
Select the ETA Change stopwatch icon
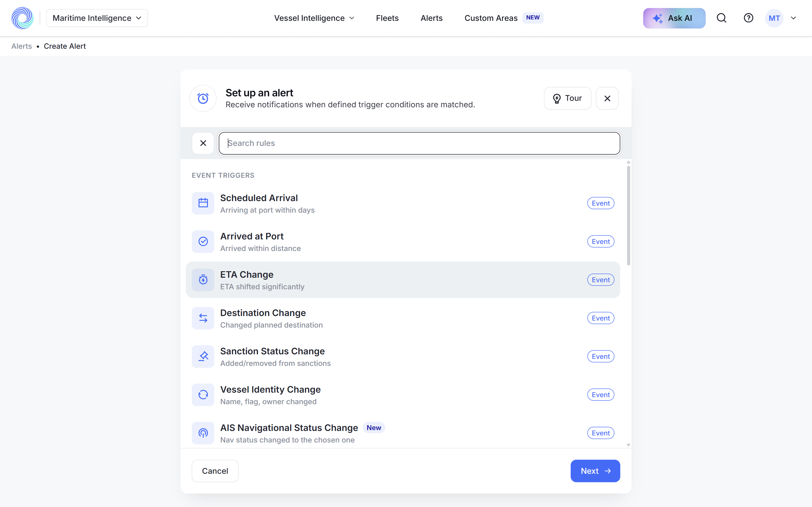click(203, 280)
